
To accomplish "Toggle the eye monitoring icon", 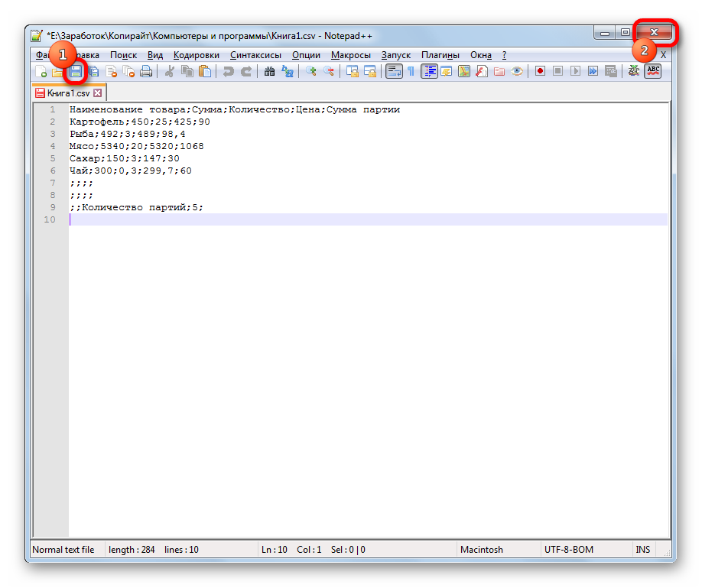I will click(x=517, y=71).
